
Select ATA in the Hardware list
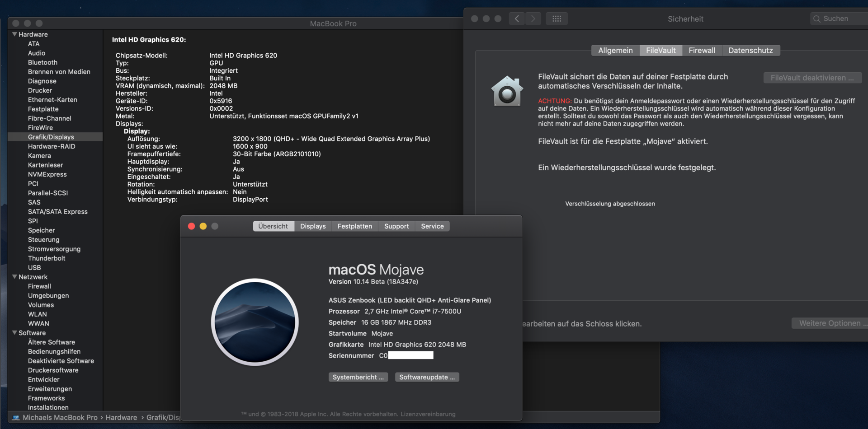click(x=33, y=44)
